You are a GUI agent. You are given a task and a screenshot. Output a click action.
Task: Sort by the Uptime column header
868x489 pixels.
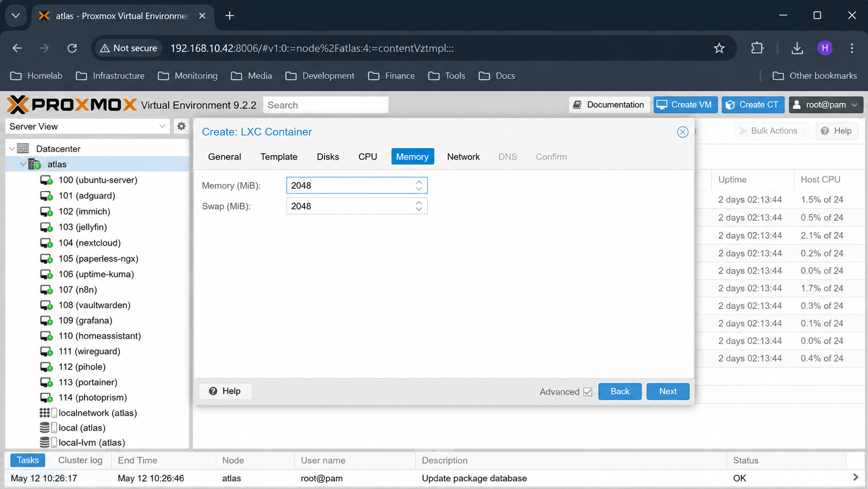(x=753, y=180)
